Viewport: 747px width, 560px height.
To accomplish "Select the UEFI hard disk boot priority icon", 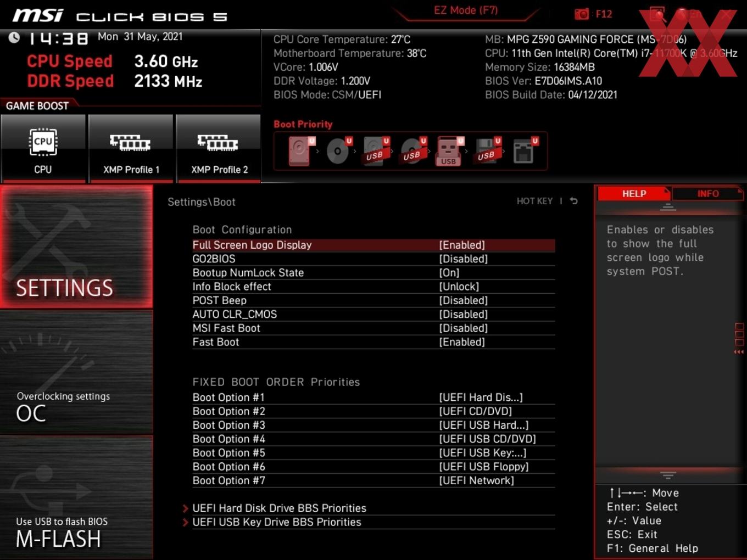I will pyautogui.click(x=300, y=151).
